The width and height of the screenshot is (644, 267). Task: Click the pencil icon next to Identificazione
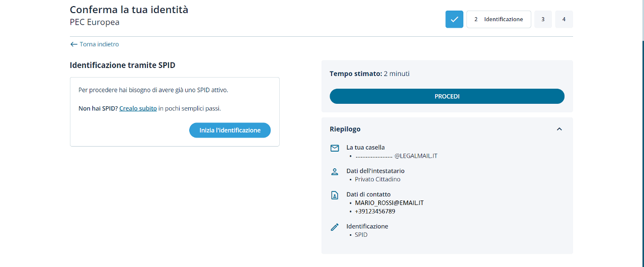click(335, 227)
